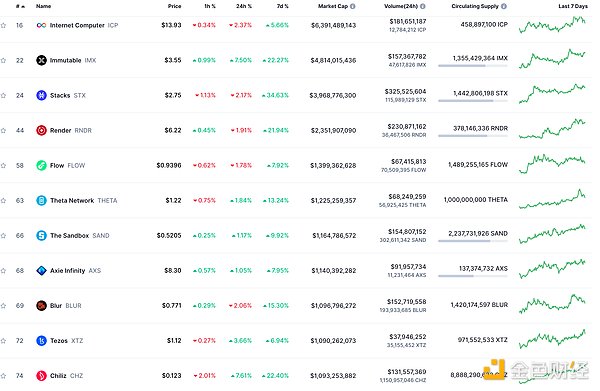This screenshot has height=391, width=600.
Task: Click the Circulating Supply info icon
Action: click(504, 6)
